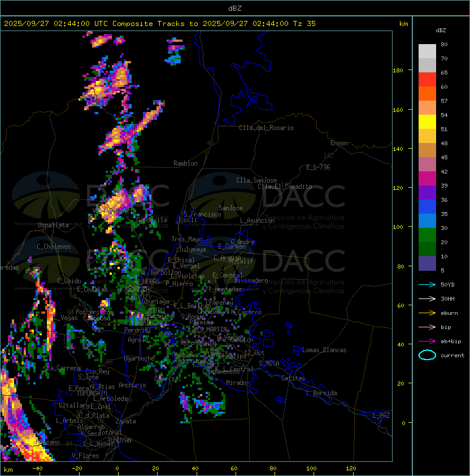Click the Clla.El_Cavadito place label
Screen dimensions: 470x476
pos(285,187)
